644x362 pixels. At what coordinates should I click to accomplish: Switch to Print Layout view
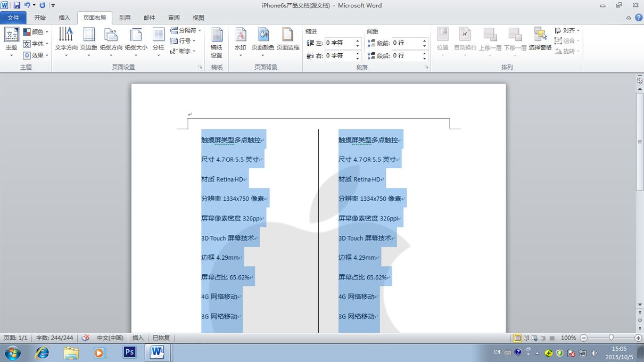[517, 338]
